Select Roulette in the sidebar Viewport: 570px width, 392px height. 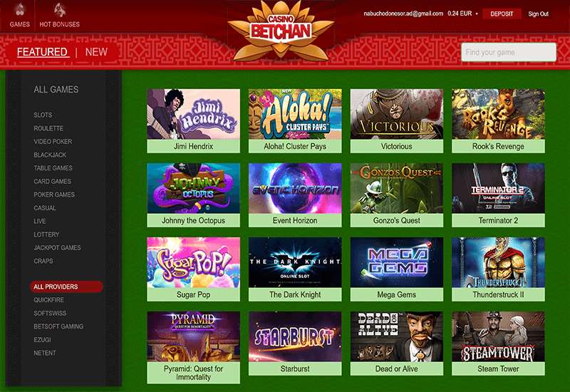48,128
